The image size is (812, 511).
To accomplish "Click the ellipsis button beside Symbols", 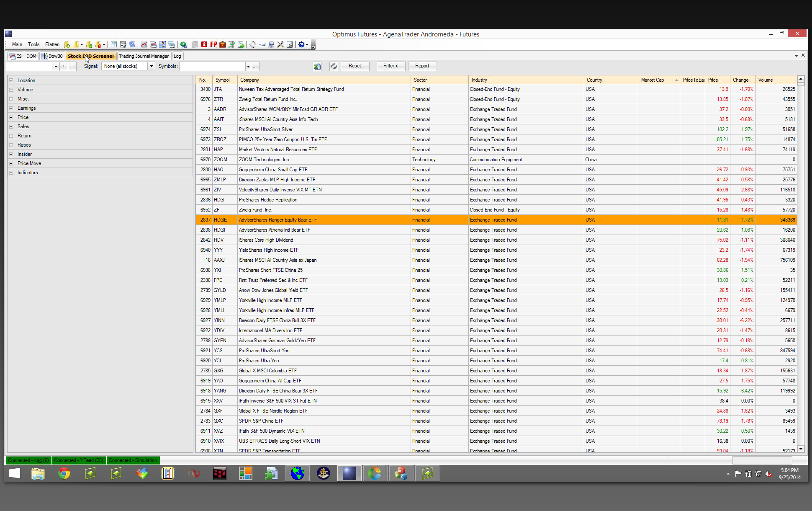I will click(255, 66).
